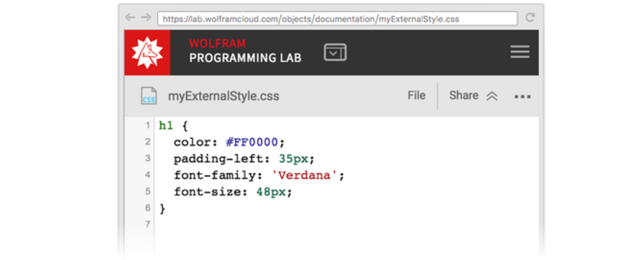Open the three-dot more options menu
The height and width of the screenshot is (260, 644).
(x=522, y=96)
